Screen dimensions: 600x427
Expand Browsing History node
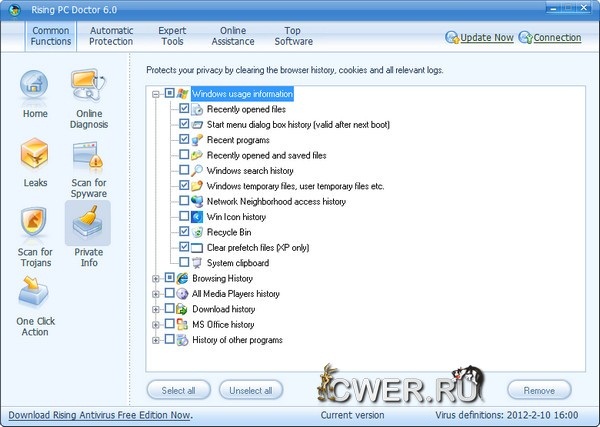[155, 279]
